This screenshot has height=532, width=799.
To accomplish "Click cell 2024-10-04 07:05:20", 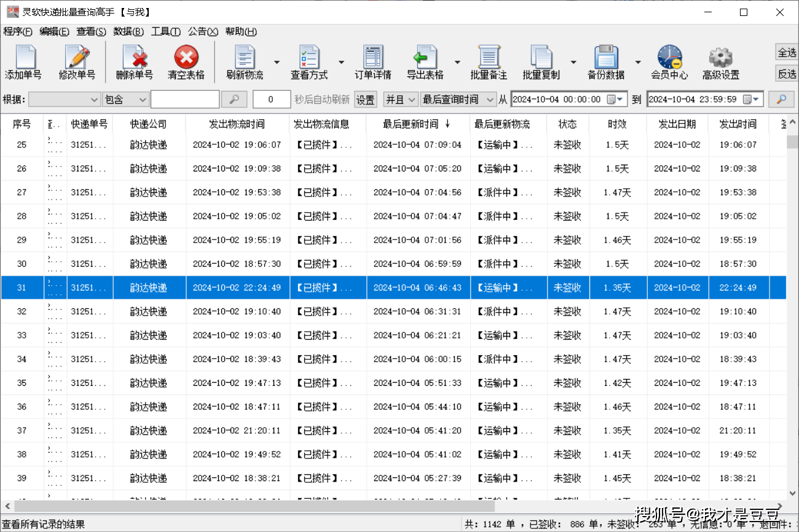I will pos(417,169).
